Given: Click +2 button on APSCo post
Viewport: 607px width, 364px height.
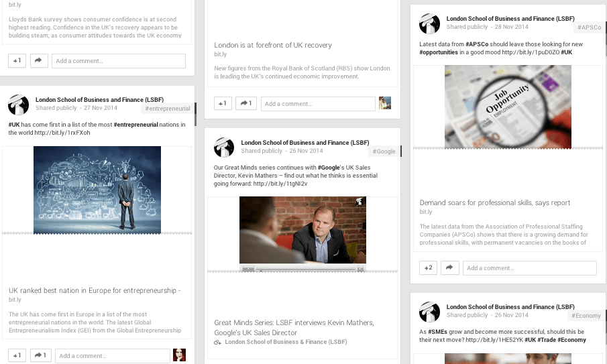Looking at the screenshot, I should pyautogui.click(x=428, y=268).
